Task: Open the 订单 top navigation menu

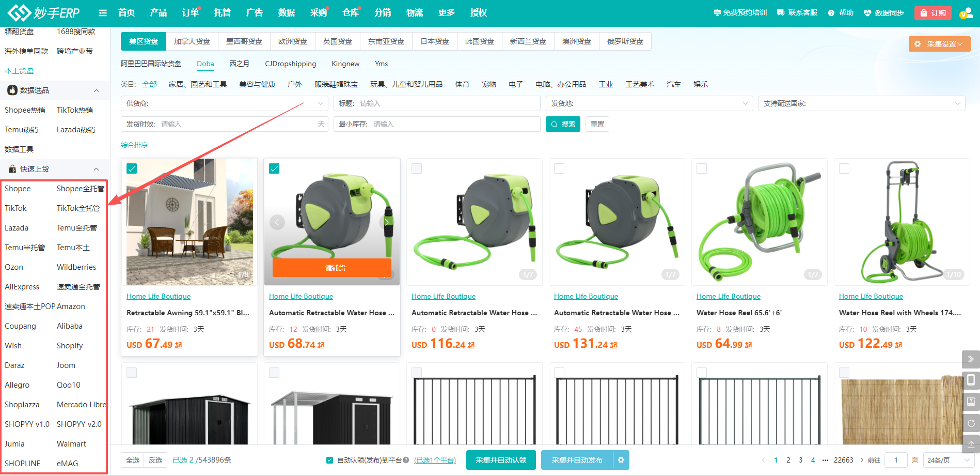Action: 191,13
